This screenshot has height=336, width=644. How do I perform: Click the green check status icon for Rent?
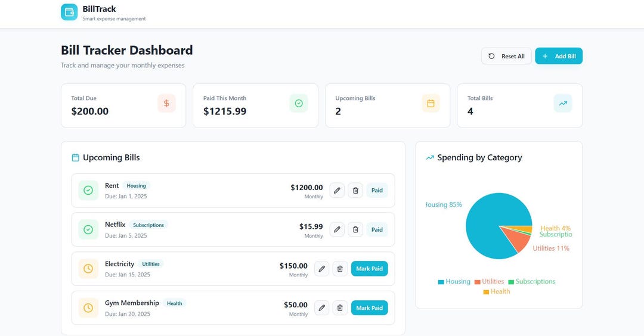[88, 191]
